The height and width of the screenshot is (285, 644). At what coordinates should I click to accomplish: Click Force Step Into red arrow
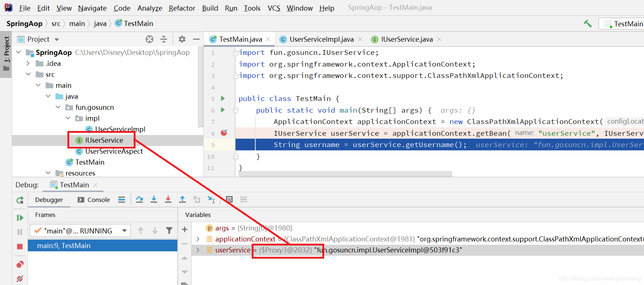(x=168, y=199)
